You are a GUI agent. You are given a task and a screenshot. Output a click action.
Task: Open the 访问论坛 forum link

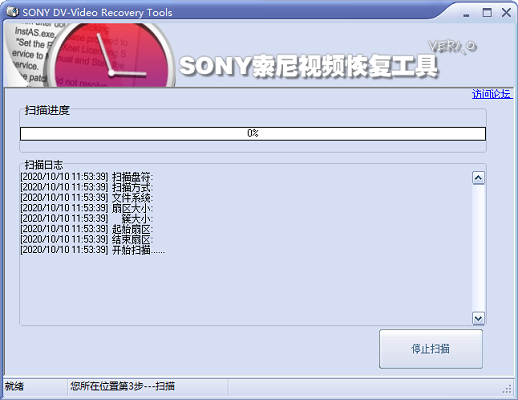pos(492,94)
